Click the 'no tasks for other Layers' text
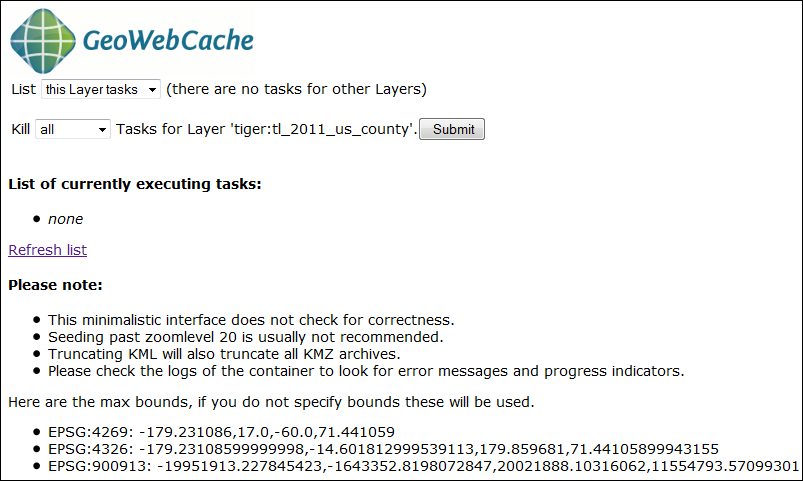The height and width of the screenshot is (481, 803). pyautogui.click(x=297, y=89)
